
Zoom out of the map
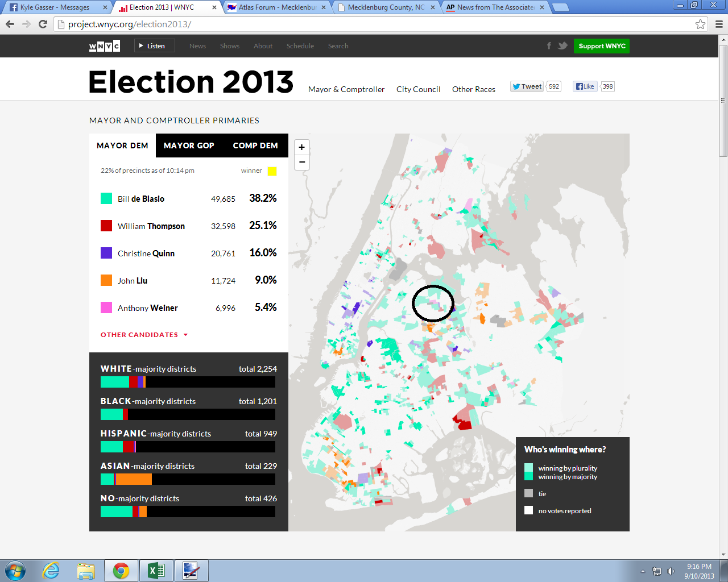302,162
